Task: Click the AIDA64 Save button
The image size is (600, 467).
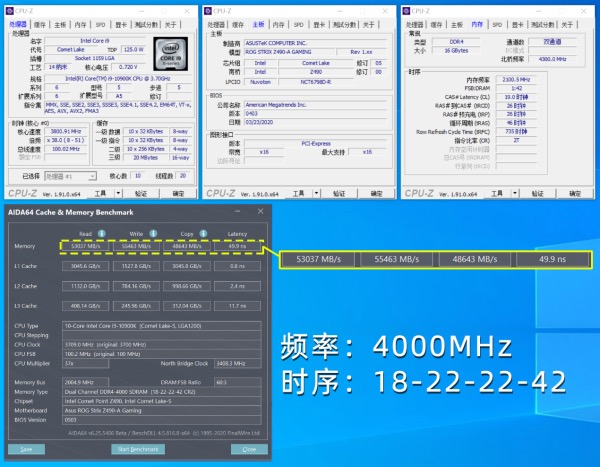Action: pyautogui.click(x=26, y=449)
